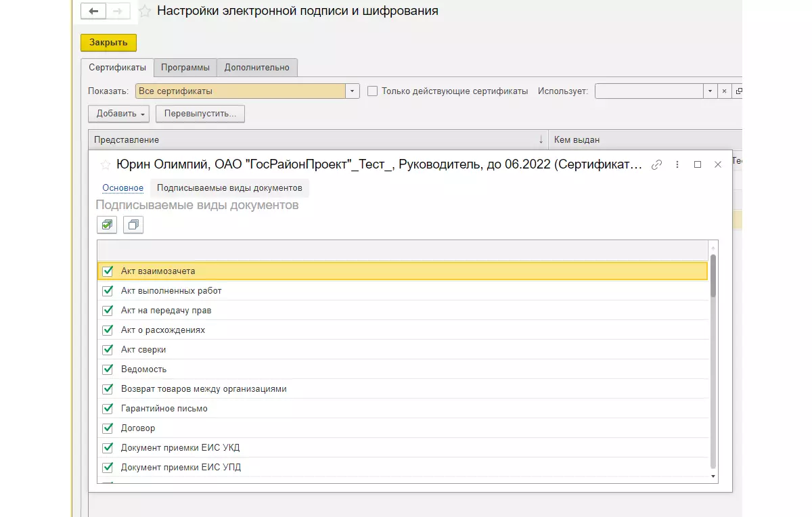Click the yellow 'Закрыть' button
Viewport: 812px width, 517px height.
click(108, 43)
